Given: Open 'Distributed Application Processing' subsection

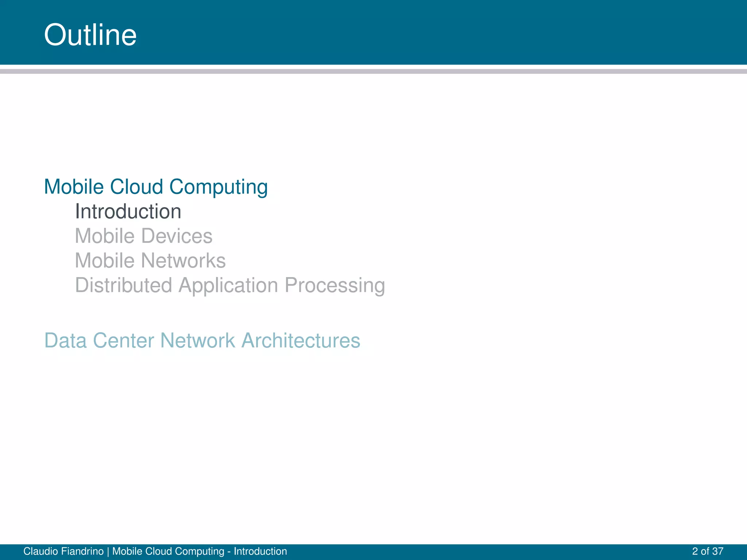Looking at the screenshot, I should [230, 285].
